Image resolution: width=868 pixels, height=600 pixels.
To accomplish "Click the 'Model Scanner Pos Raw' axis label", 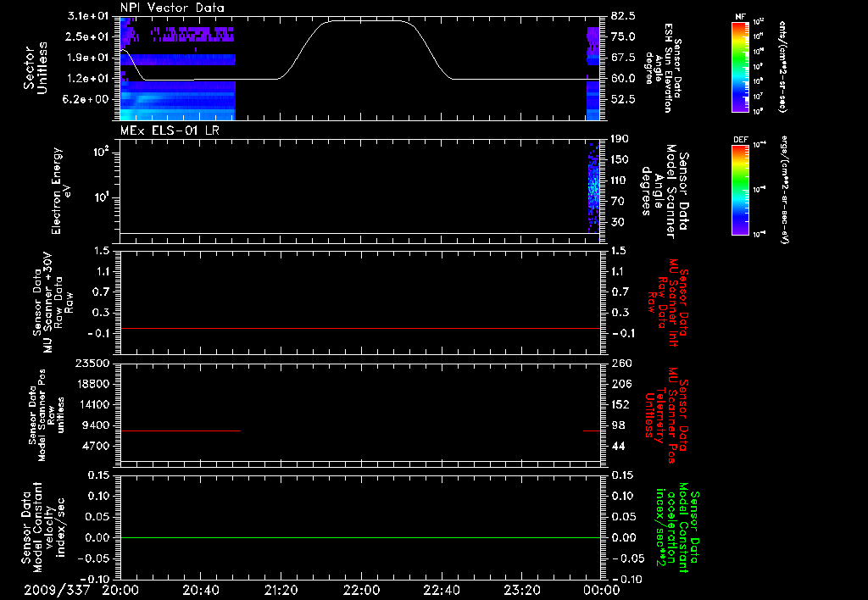I will click(x=47, y=415).
